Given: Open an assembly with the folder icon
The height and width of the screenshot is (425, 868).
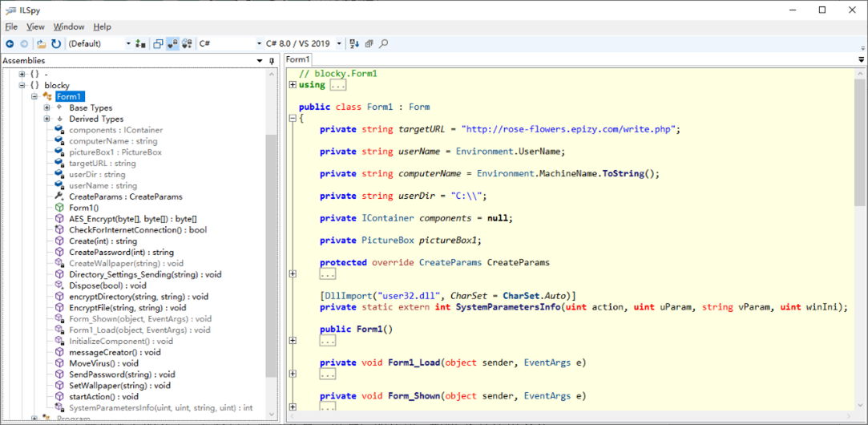Looking at the screenshot, I should pos(42,43).
